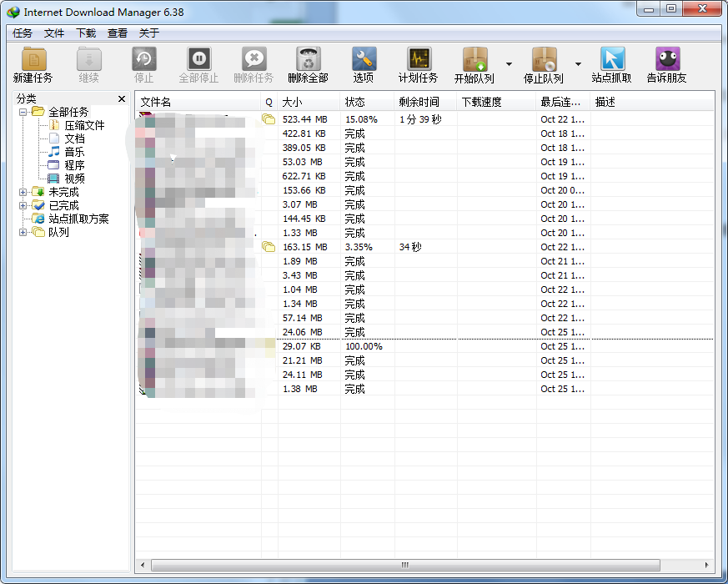The image size is (728, 584).
Task: Select the row with size 3.07 MB
Action: (424, 204)
